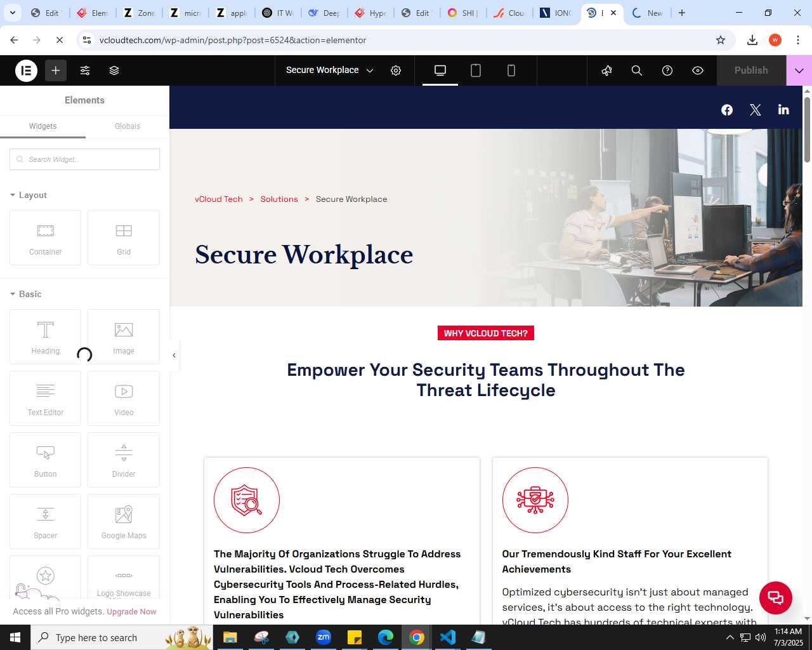Select the Grid widget
This screenshot has width=812, height=650.
tap(124, 237)
